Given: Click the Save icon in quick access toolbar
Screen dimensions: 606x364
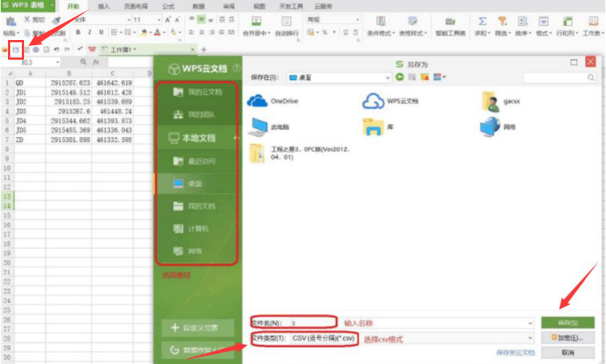Looking at the screenshot, I should (x=15, y=50).
